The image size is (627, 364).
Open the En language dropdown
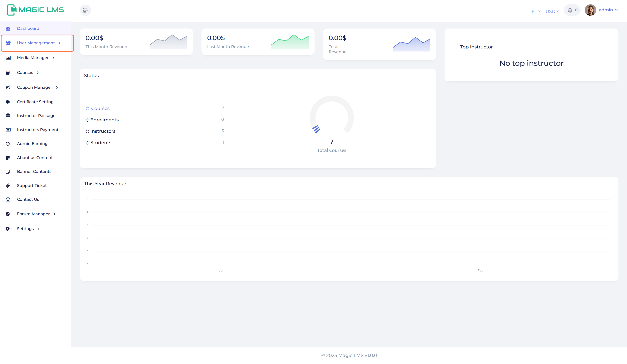[536, 11]
